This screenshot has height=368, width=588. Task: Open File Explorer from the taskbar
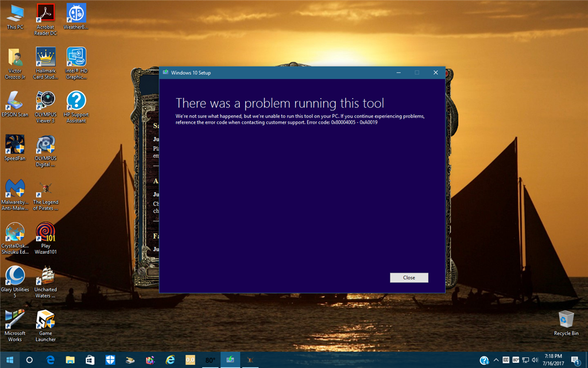[x=70, y=360]
